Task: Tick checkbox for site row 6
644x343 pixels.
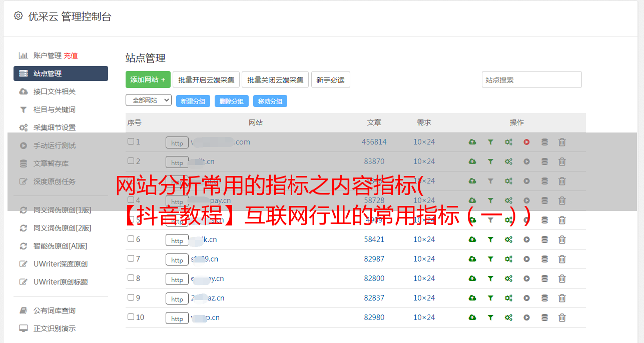Action: 131,239
